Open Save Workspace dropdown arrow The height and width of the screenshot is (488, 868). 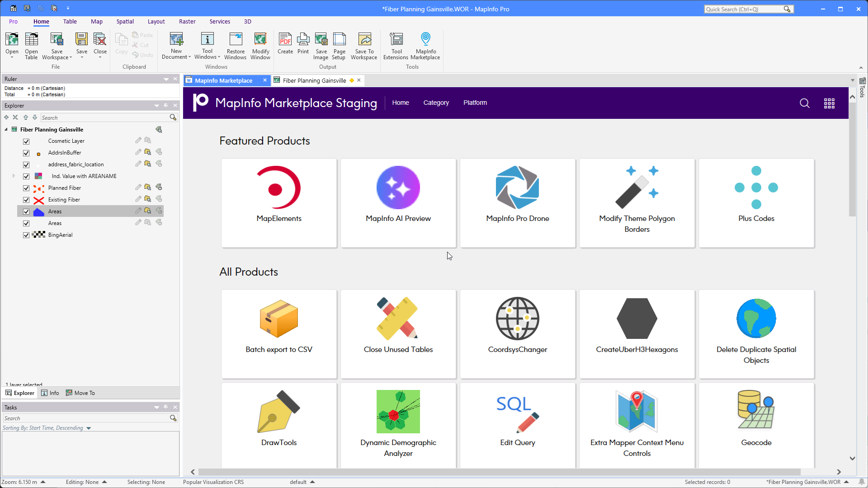coord(71,58)
